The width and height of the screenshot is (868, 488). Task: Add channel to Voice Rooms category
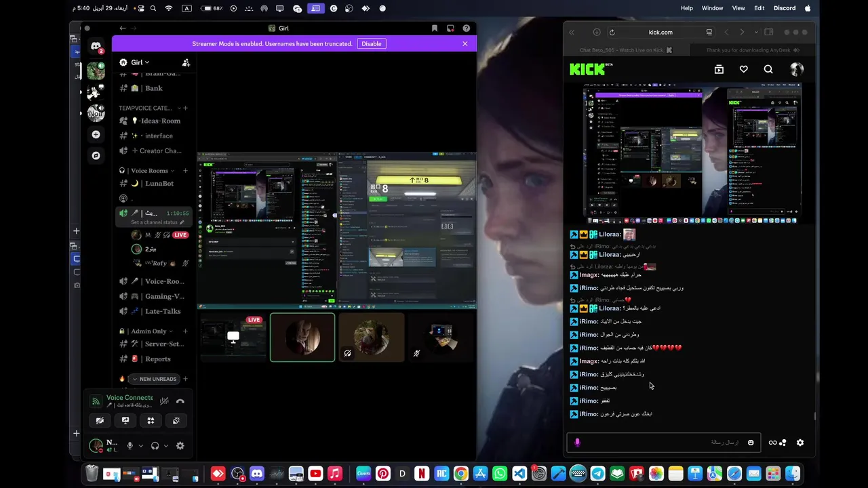coord(185,171)
